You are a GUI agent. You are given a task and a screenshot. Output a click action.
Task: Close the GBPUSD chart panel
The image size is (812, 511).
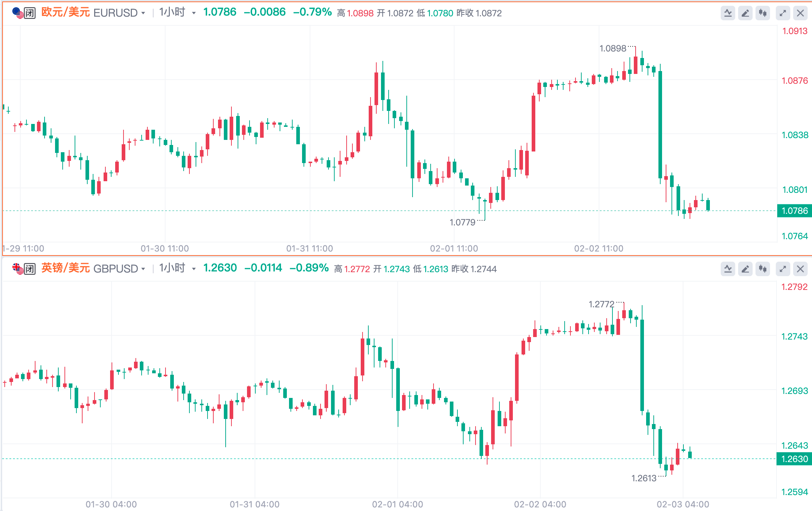(x=800, y=269)
